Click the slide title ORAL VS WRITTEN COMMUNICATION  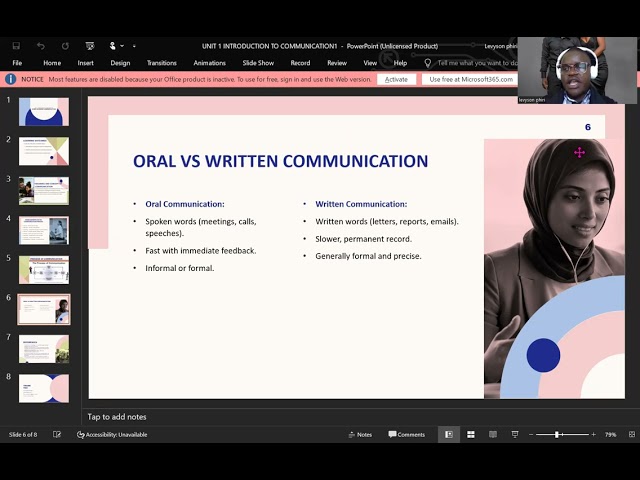(280, 161)
